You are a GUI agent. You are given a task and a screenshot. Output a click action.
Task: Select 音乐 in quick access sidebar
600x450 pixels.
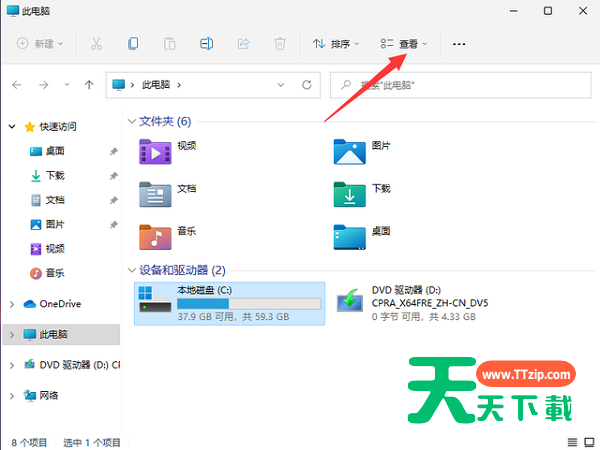55,273
